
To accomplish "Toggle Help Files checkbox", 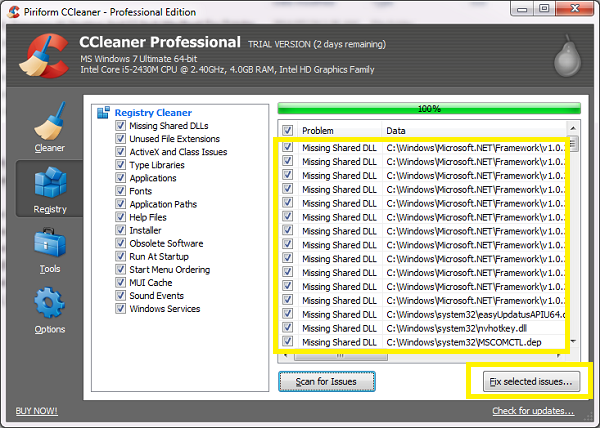I will pyautogui.click(x=121, y=217).
